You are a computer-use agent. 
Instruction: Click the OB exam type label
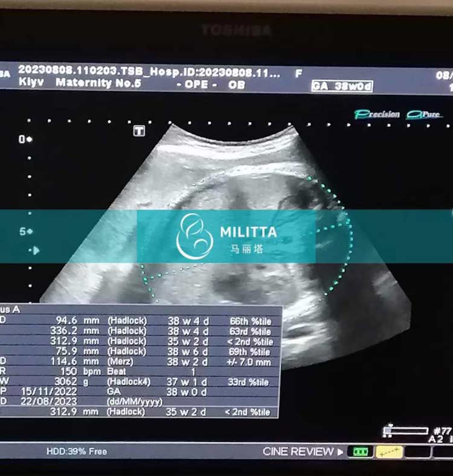[237, 85]
